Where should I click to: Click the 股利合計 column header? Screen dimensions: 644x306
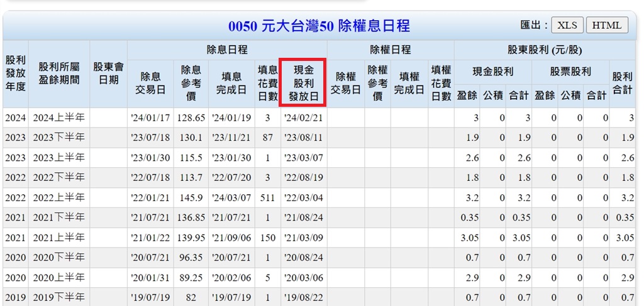point(622,84)
